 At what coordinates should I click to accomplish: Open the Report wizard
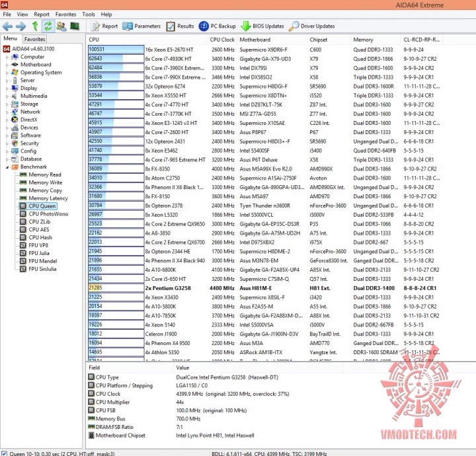[x=104, y=26]
